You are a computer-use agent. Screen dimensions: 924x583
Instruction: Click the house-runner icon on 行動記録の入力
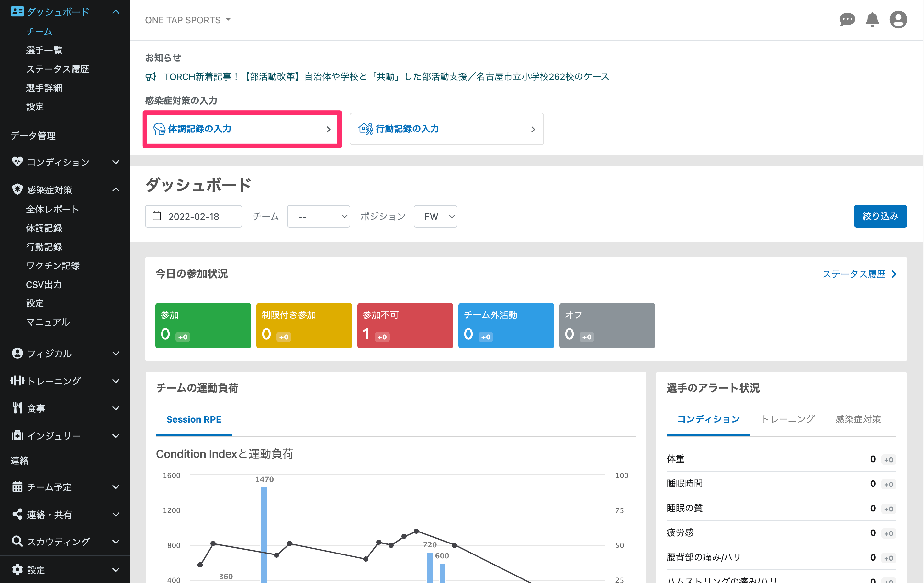(365, 129)
